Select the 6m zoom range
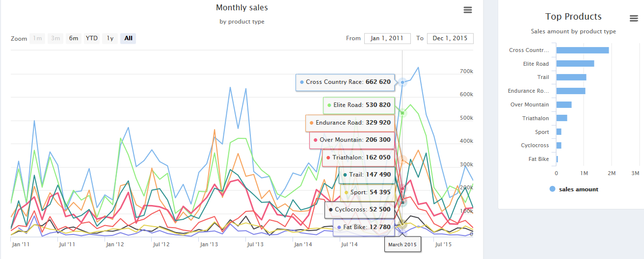This screenshot has height=259, width=644. click(73, 38)
